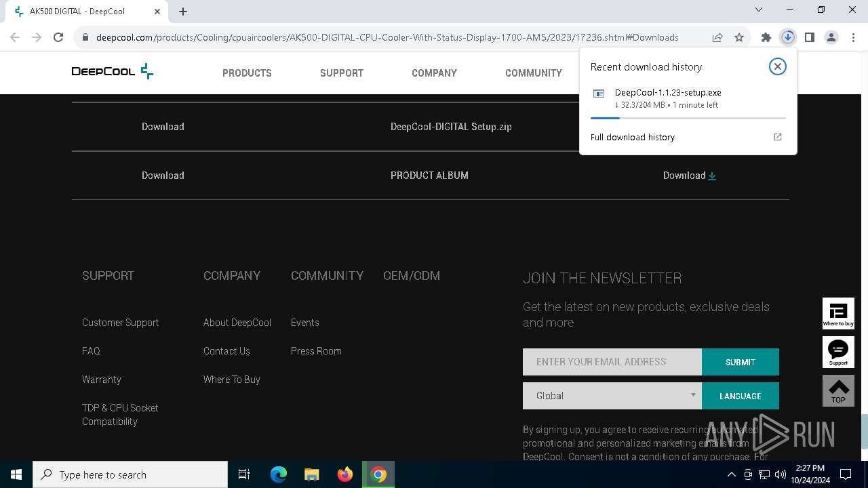Focus the email address input field

pyautogui.click(x=612, y=362)
